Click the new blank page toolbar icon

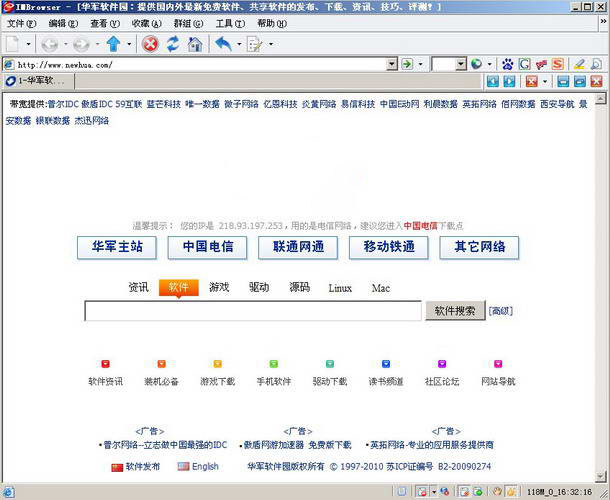pos(13,44)
